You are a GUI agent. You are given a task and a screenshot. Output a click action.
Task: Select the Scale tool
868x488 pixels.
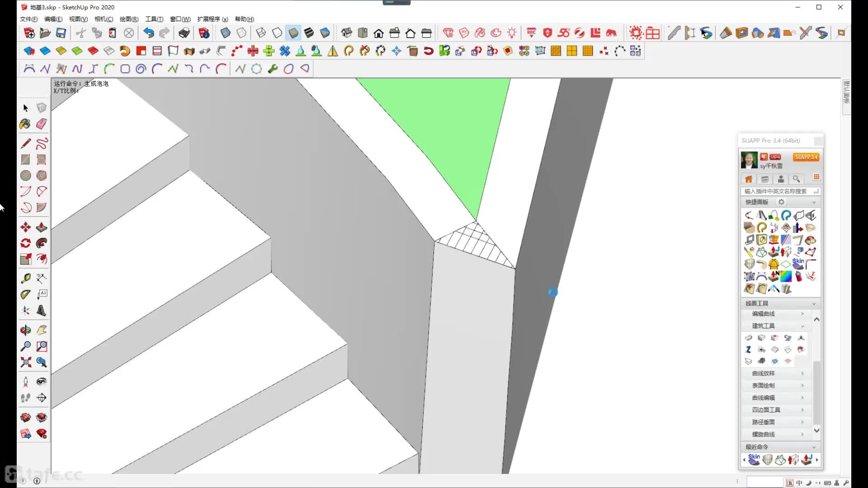(25, 259)
